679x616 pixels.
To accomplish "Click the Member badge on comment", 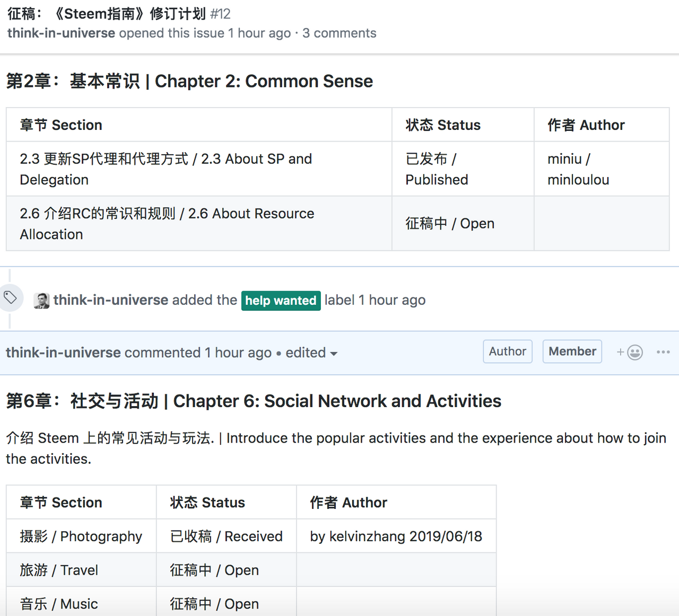I will point(572,351).
